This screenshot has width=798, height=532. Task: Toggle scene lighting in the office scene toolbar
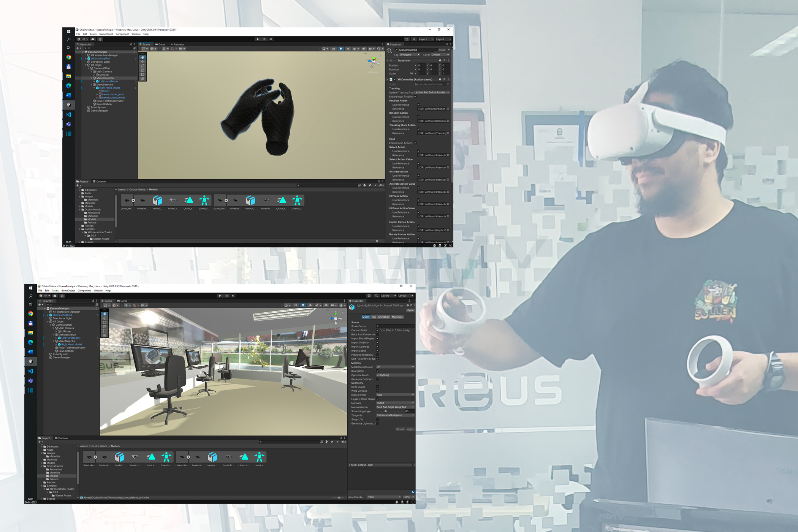click(303, 305)
